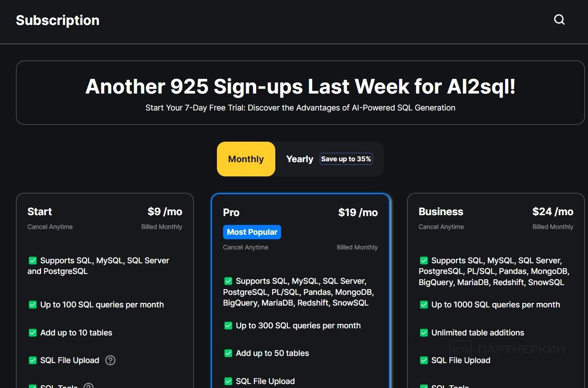Click the help icon beside Start's SQL File Upload
The width and height of the screenshot is (588, 388).
tap(110, 360)
